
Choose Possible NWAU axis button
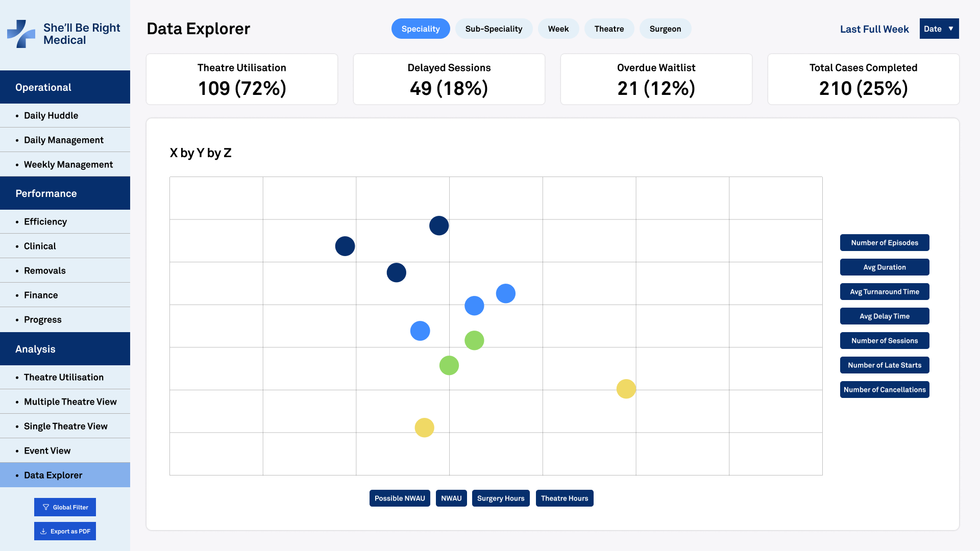400,498
